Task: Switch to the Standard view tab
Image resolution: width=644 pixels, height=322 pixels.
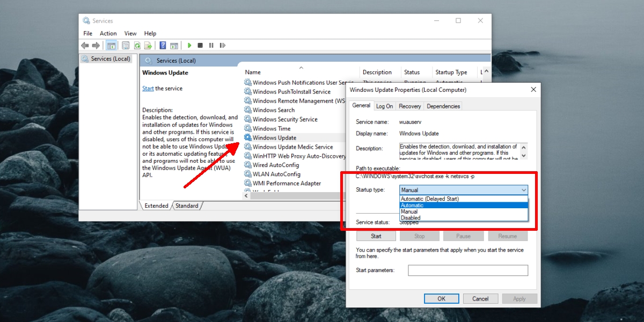Action: (187, 206)
